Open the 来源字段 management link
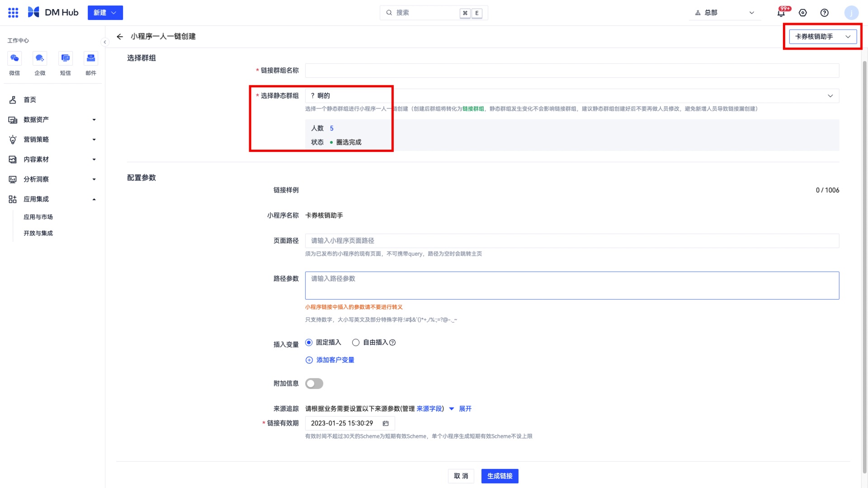 tap(429, 409)
